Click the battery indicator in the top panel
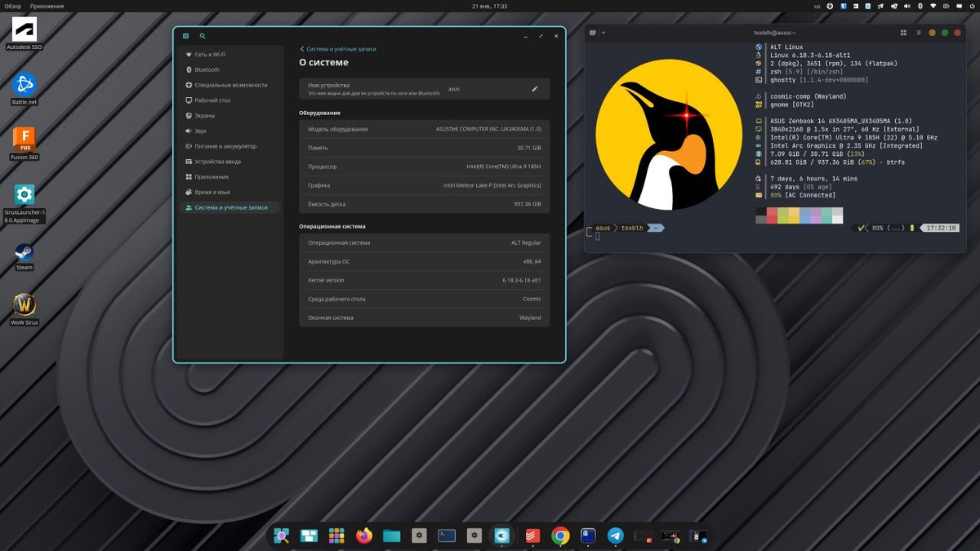The image size is (980, 551). (x=946, y=7)
